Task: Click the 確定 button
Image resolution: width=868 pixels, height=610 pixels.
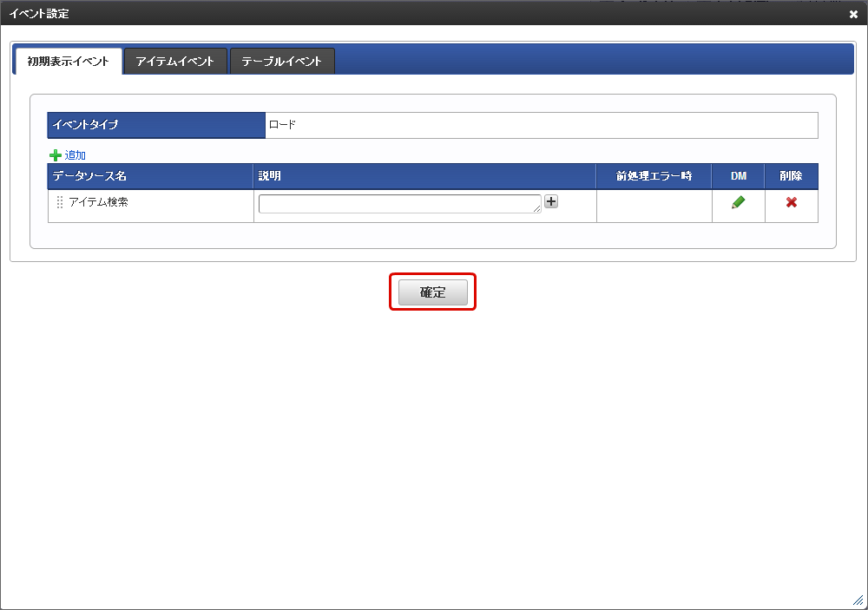Action: point(433,292)
